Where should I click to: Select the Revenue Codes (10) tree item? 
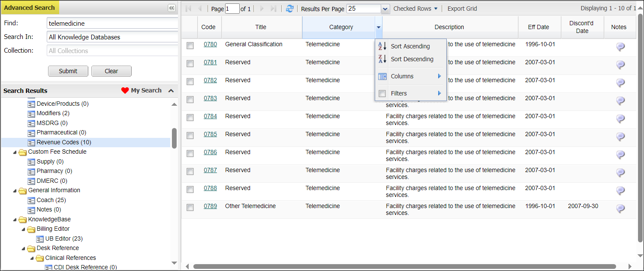(63, 142)
